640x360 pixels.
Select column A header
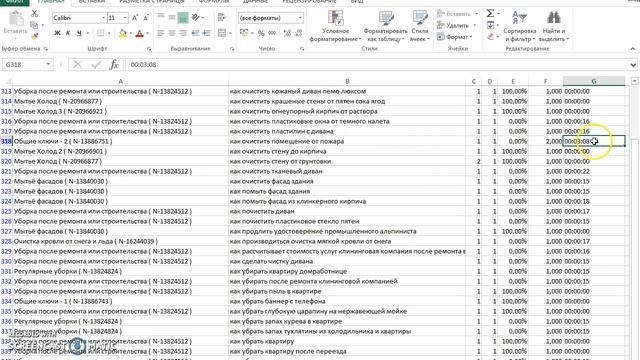(120, 81)
